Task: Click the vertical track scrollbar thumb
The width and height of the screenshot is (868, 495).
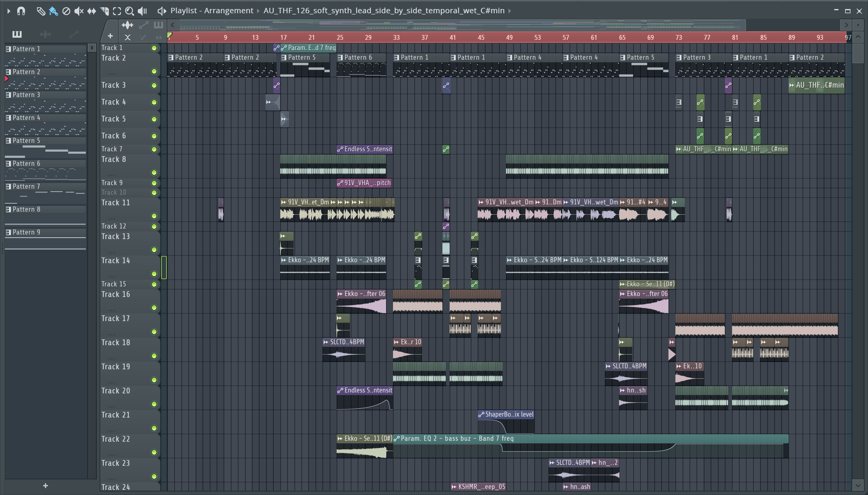Action: pos(858,53)
